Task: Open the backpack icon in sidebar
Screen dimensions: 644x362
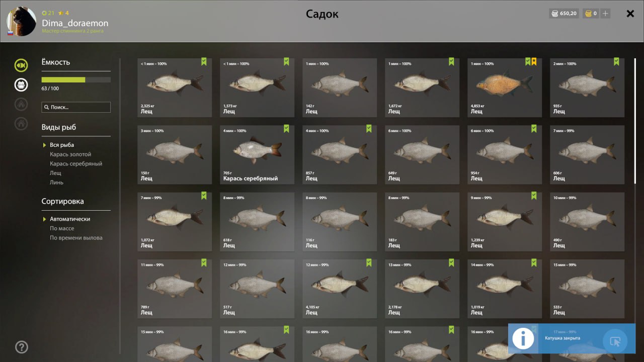Action: pyautogui.click(x=21, y=84)
